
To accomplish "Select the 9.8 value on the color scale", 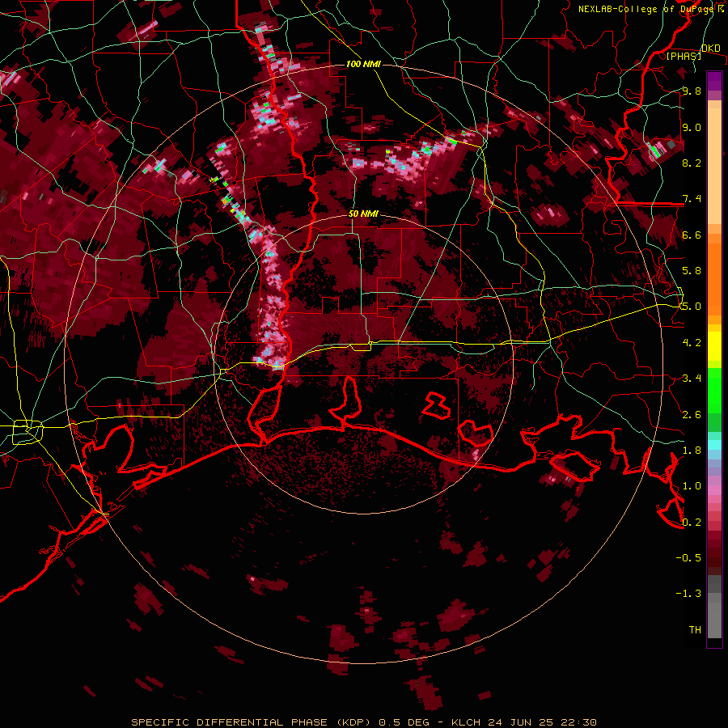I will point(692,91).
